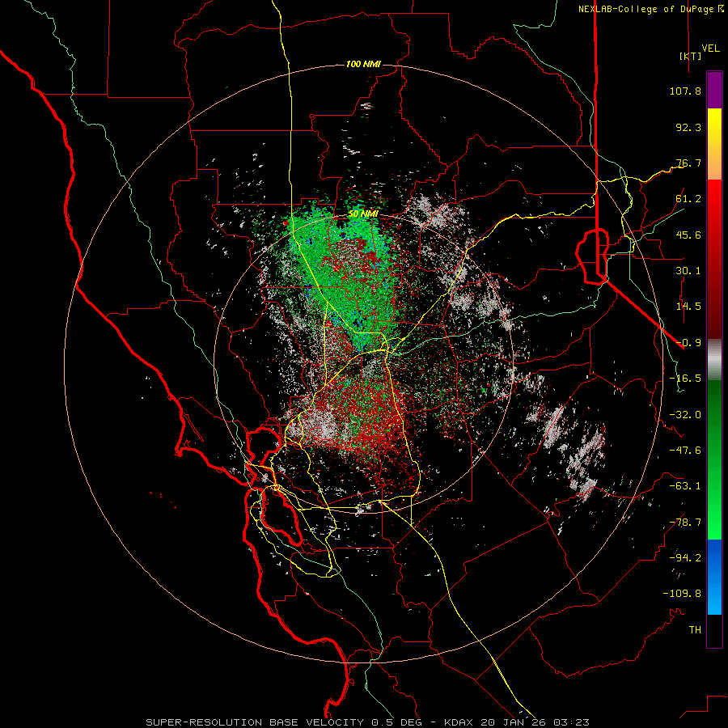Click the purple segment of the color bar
The height and width of the screenshot is (728, 728).
pyautogui.click(x=714, y=90)
